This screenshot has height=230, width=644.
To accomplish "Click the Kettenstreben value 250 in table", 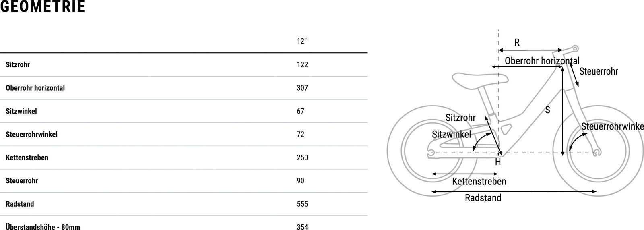I will click(302, 157).
